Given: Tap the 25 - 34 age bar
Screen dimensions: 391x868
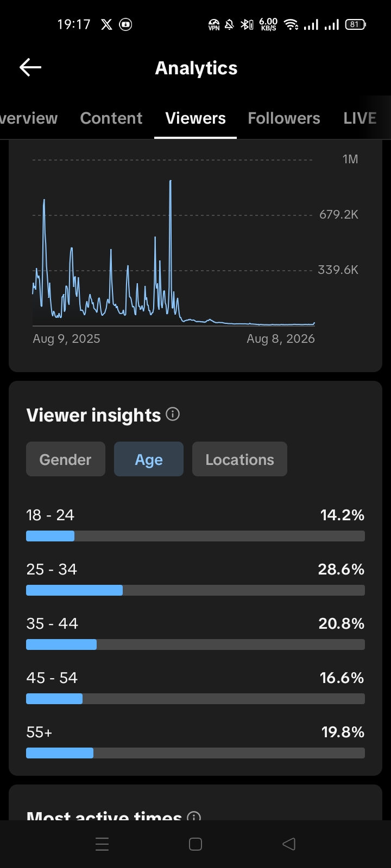Looking at the screenshot, I should click(195, 590).
